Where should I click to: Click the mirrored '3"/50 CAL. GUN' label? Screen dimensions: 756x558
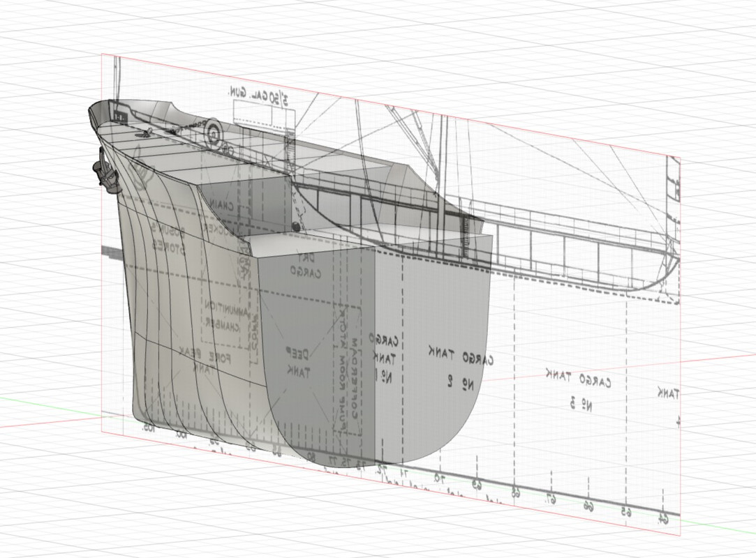258,94
